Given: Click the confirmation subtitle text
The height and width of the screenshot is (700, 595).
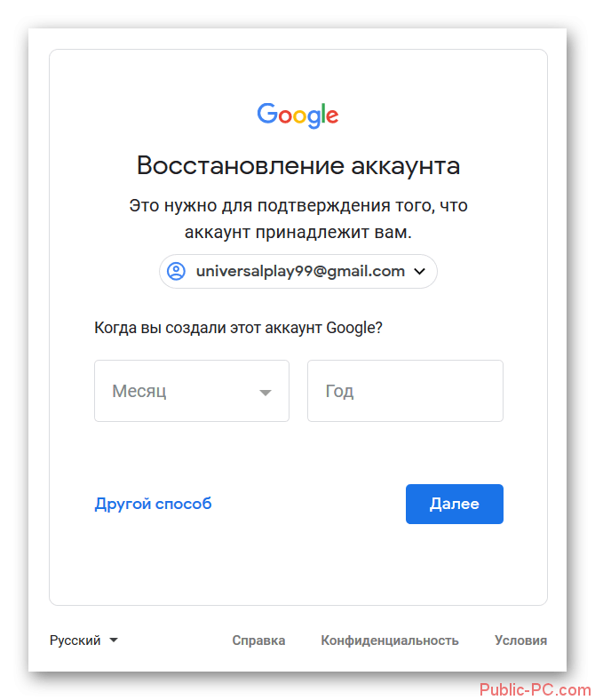Looking at the screenshot, I should [x=298, y=219].
